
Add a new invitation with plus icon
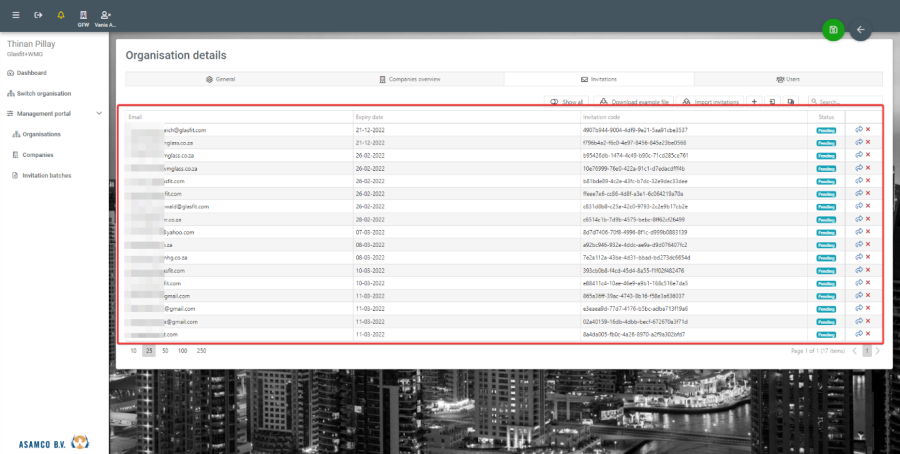point(754,102)
